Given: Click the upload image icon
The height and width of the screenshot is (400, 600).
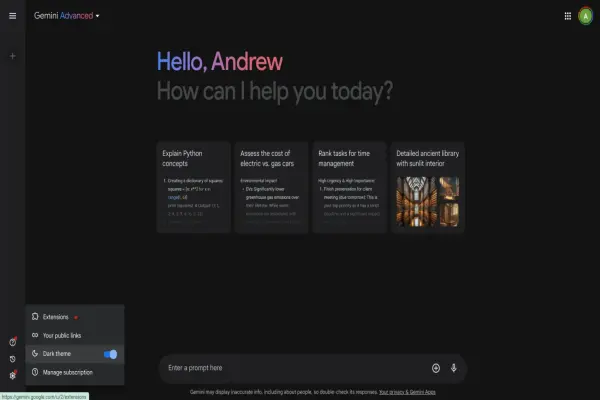Looking at the screenshot, I should click(x=435, y=368).
